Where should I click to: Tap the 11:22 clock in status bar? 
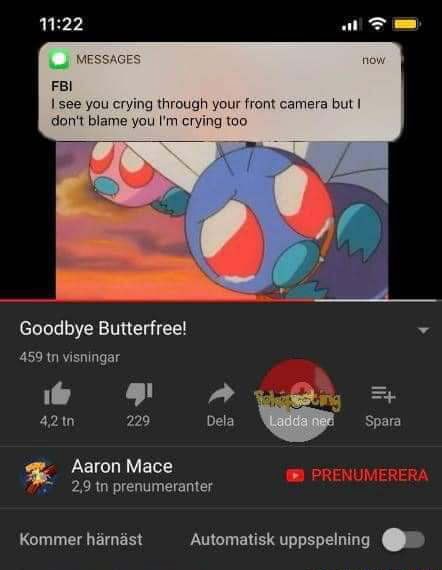tap(61, 24)
